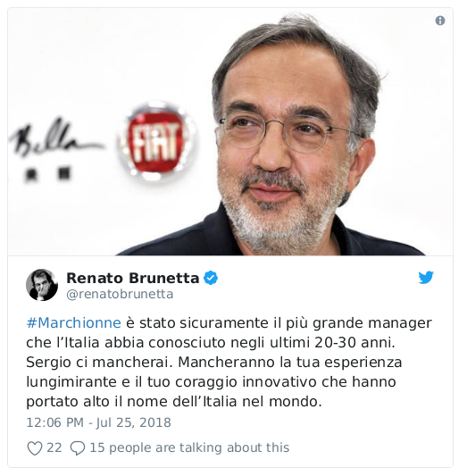Click the sentence "Sergio ci mancherai"
The width and height of the screenshot is (467, 476).
point(99,363)
